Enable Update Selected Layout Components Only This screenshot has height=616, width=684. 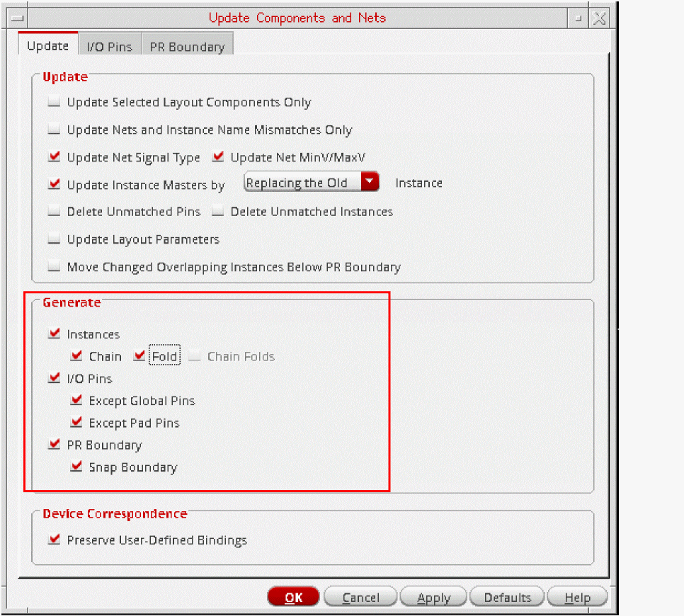(54, 102)
